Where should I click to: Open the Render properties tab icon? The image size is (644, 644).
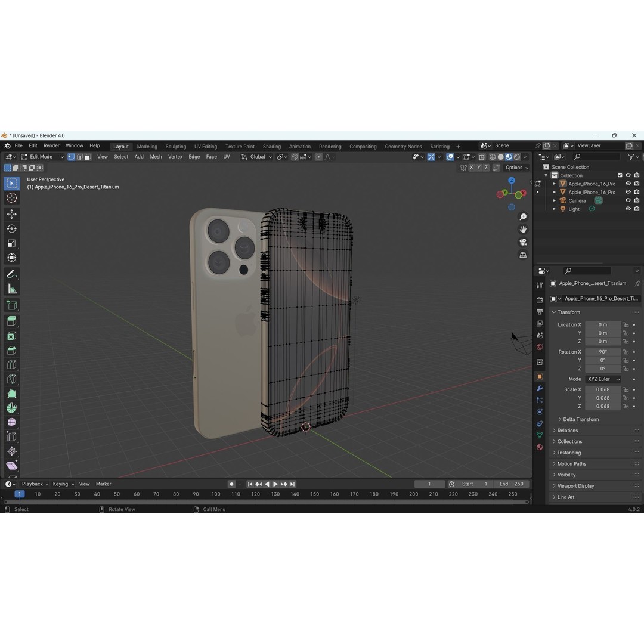point(540,300)
